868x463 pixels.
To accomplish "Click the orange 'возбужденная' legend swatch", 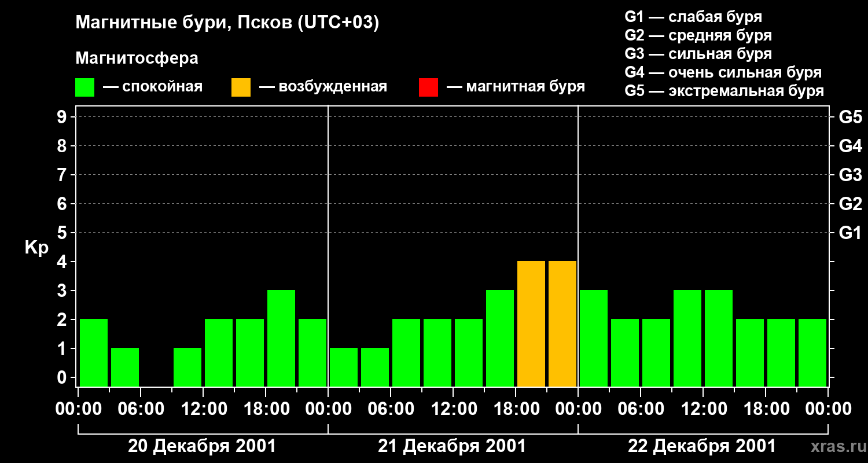I will [x=241, y=87].
